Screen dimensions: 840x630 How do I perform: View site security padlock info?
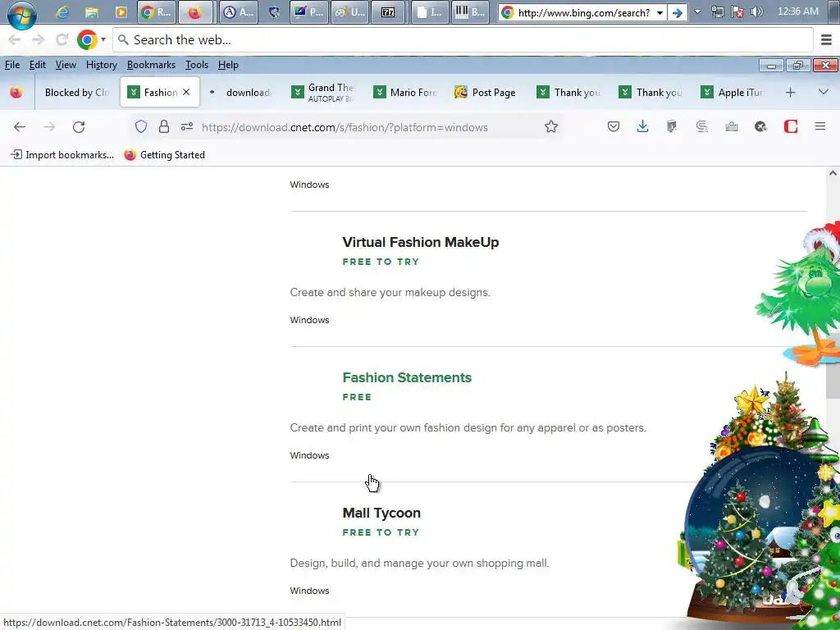tap(164, 126)
